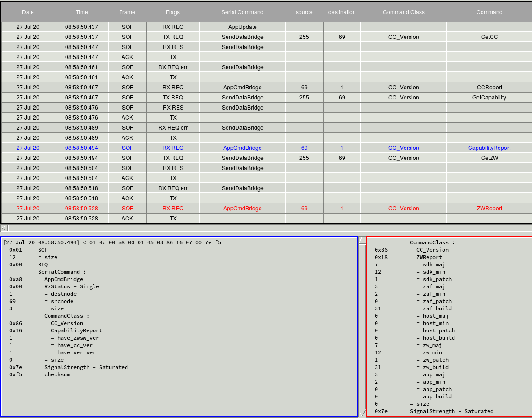This screenshot has height=418, width=532.
Task: Select the blue CapabilityReport row
Action: click(x=489, y=148)
